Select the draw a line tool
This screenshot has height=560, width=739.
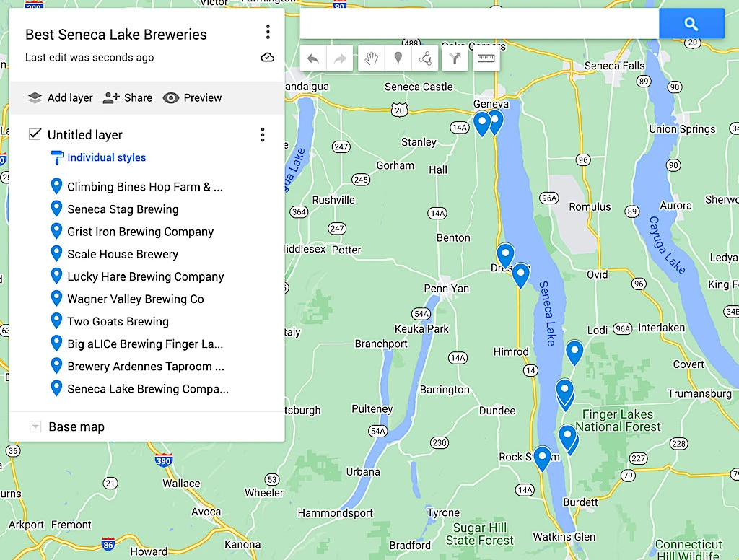tap(425, 59)
